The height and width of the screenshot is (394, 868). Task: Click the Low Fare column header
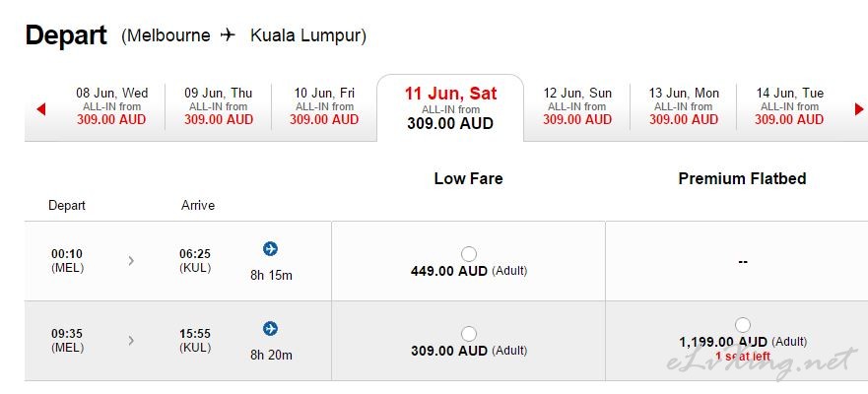tap(468, 178)
